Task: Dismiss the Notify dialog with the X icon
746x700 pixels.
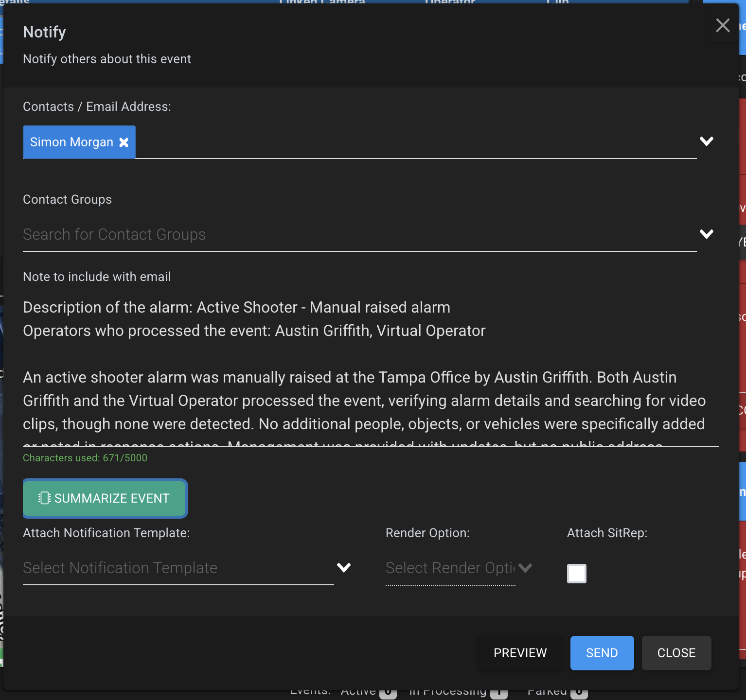Action: pyautogui.click(x=723, y=25)
